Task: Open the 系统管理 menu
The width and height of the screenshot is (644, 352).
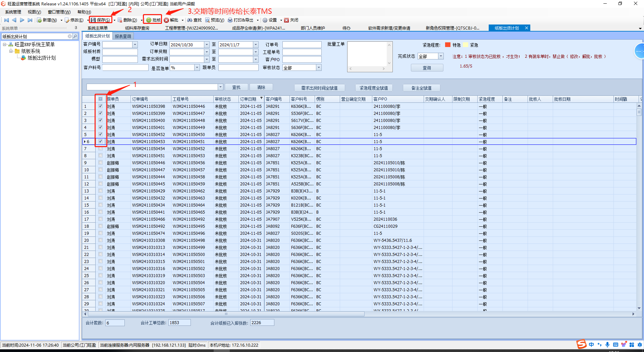Action: click(x=13, y=12)
